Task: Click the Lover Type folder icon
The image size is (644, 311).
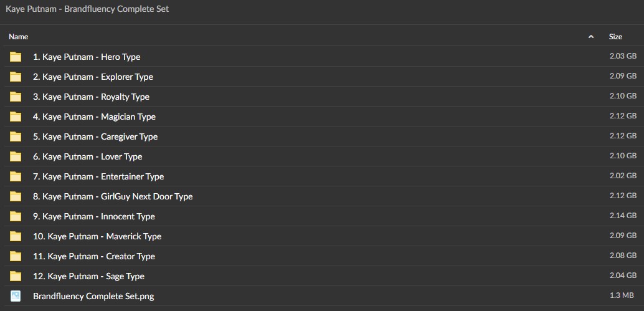Action: pyautogui.click(x=16, y=156)
